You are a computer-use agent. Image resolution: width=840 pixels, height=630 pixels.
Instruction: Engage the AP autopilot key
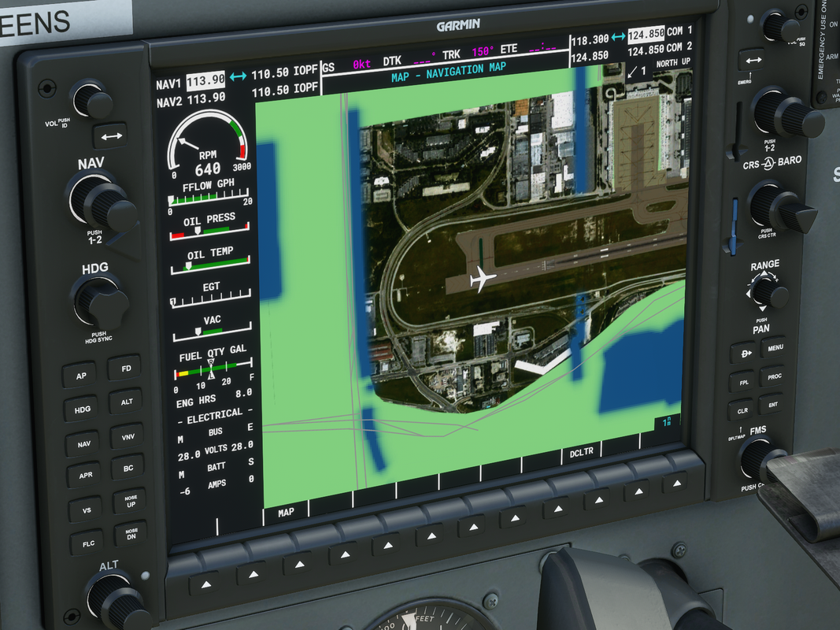(x=80, y=375)
